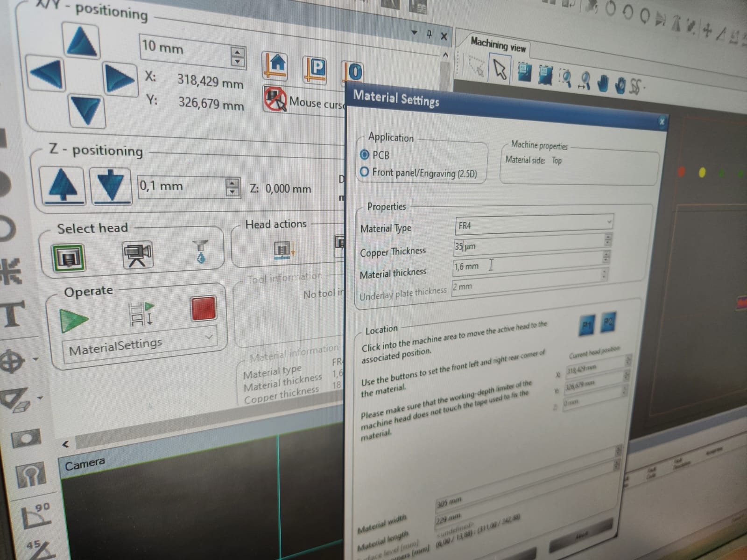Select the blue hand pan tool
Image resolution: width=747 pixels, height=560 pixels.
[603, 84]
